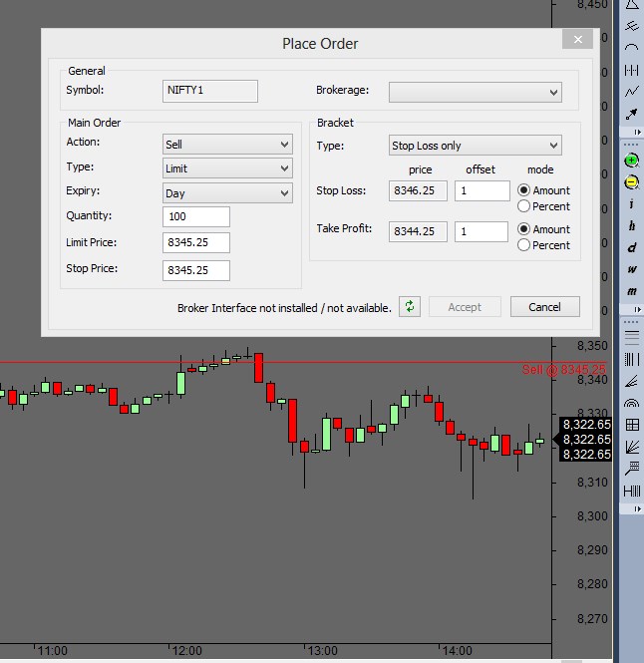Set Stop Loss mode to Percent
This screenshot has height=663, width=644.
523,206
